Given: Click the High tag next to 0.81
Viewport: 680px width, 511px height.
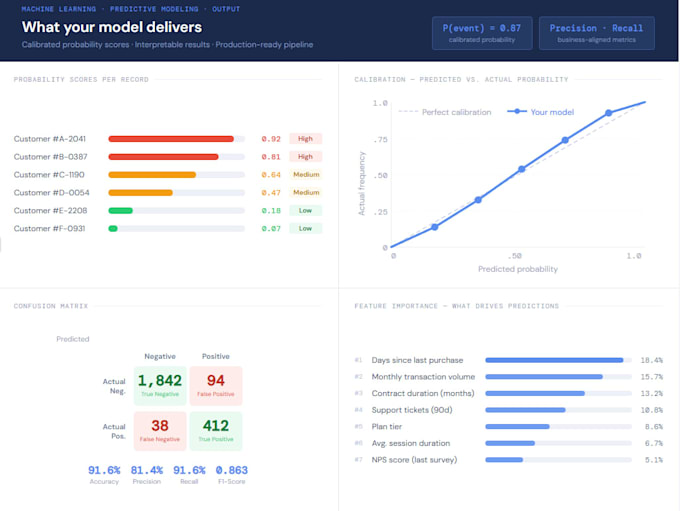Looking at the screenshot, I should pos(305,157).
